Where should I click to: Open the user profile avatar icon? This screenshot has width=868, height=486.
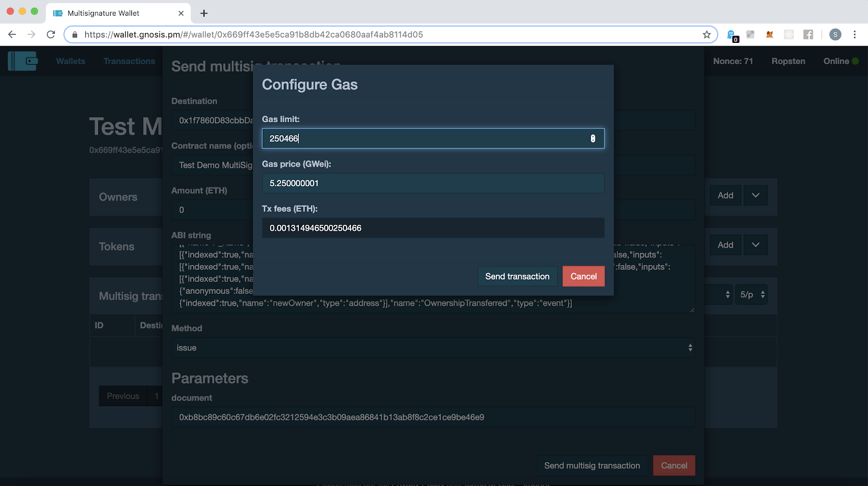(835, 35)
